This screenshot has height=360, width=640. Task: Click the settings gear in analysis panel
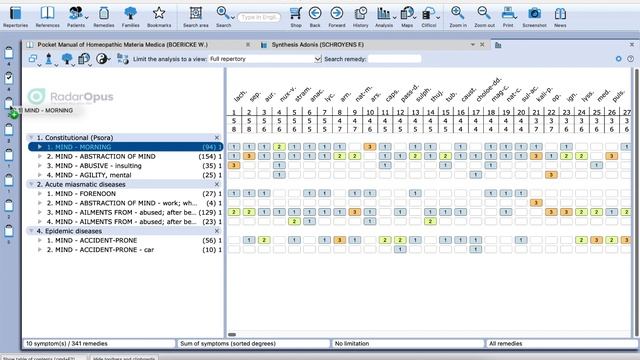pos(619,59)
